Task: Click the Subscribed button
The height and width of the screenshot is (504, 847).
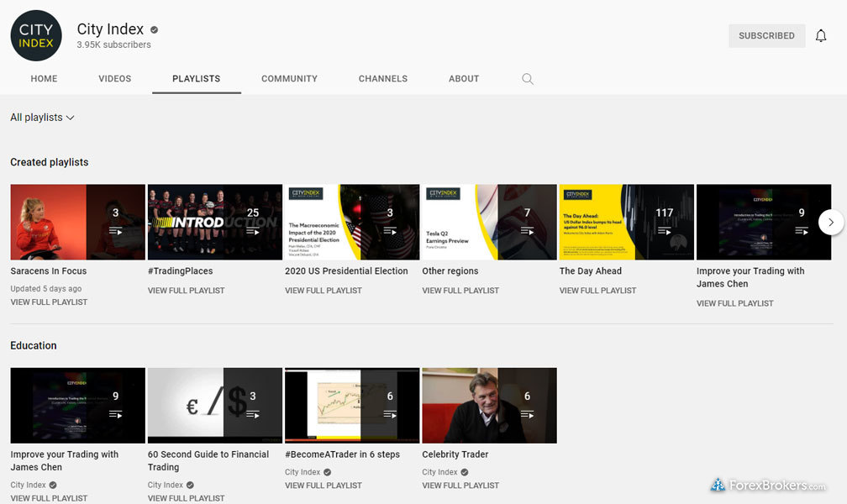Action: (766, 35)
